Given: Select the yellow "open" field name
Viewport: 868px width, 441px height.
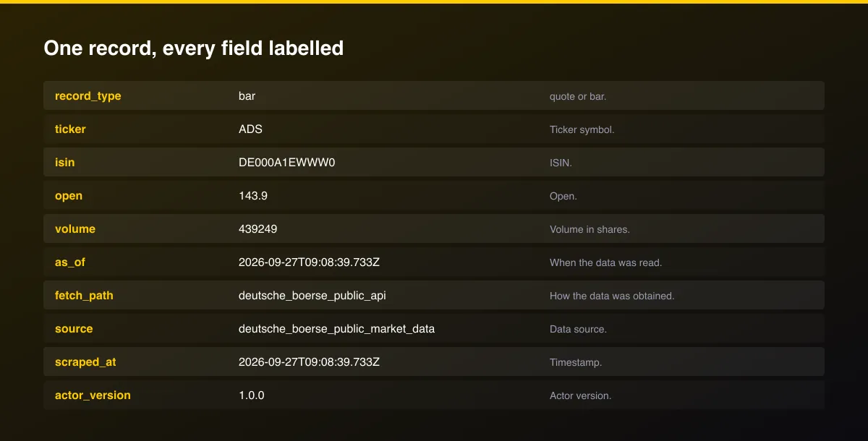Looking at the screenshot, I should (x=69, y=196).
